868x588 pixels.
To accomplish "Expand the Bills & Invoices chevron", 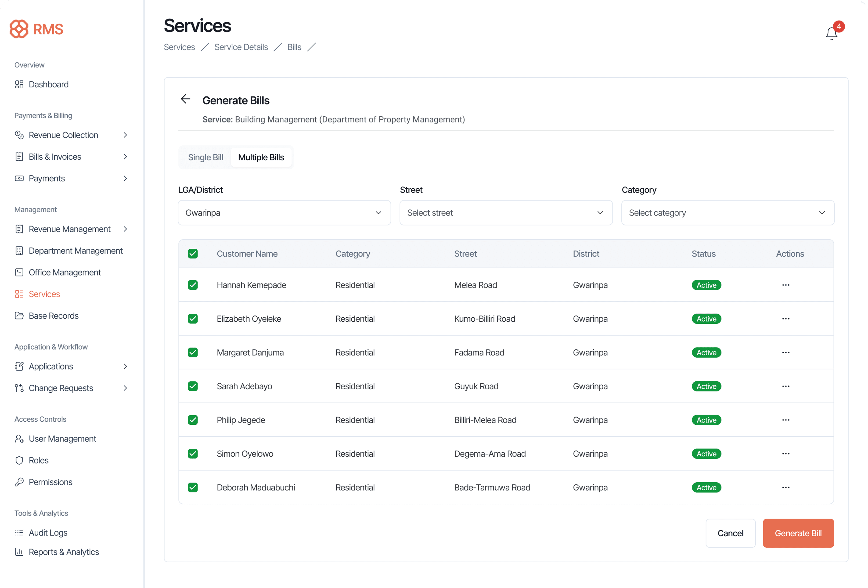I will click(x=126, y=157).
